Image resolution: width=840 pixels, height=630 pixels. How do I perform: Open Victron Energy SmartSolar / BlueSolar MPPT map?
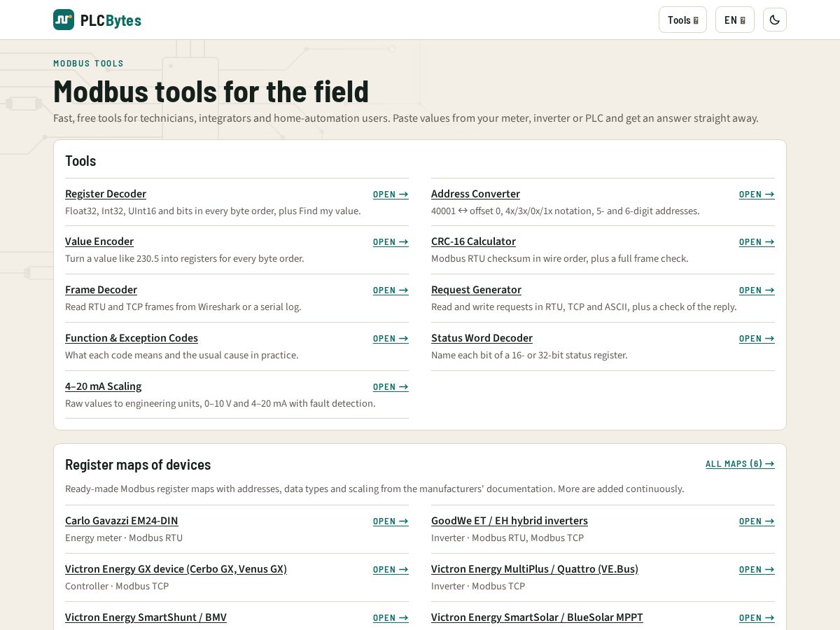pyautogui.click(x=537, y=617)
